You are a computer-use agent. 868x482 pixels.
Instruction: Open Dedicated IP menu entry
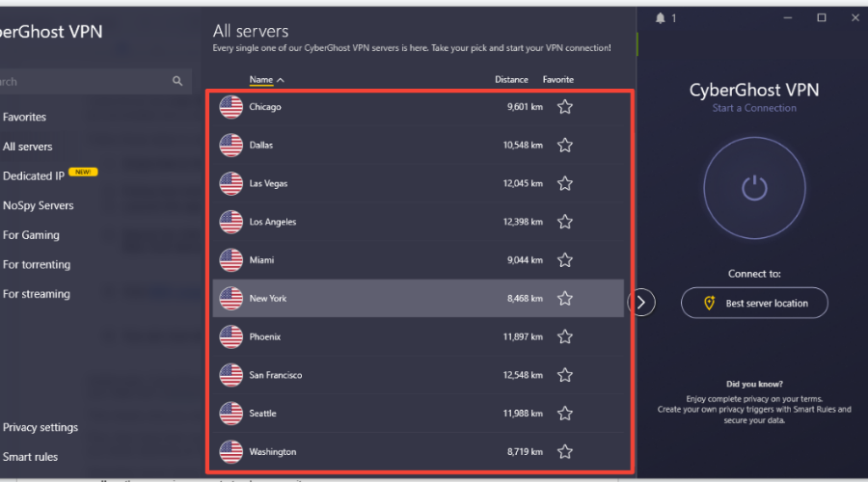34,176
